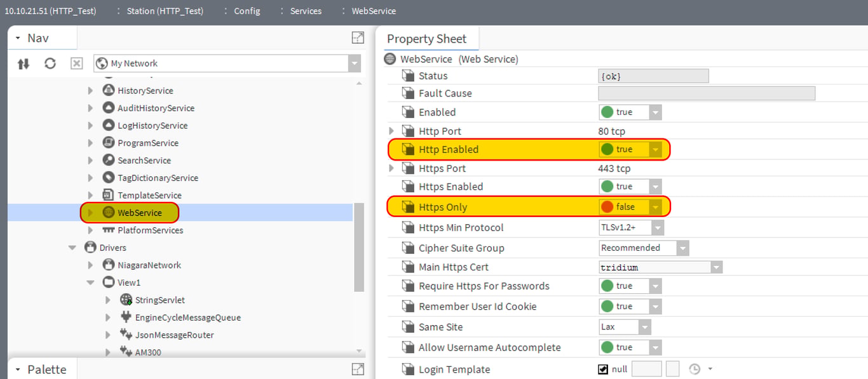Open the Http Enabled true dropdown
The height and width of the screenshot is (379, 868).
point(655,150)
